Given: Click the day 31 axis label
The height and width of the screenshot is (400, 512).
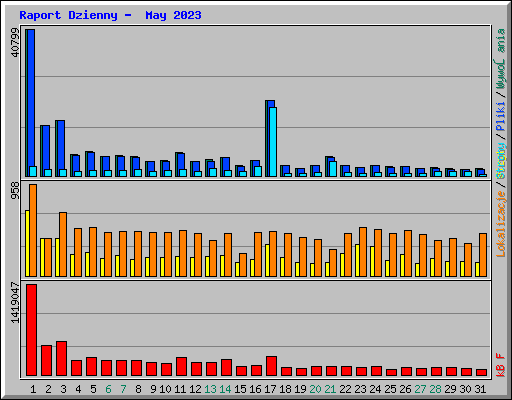Looking at the screenshot, I should [x=480, y=389].
